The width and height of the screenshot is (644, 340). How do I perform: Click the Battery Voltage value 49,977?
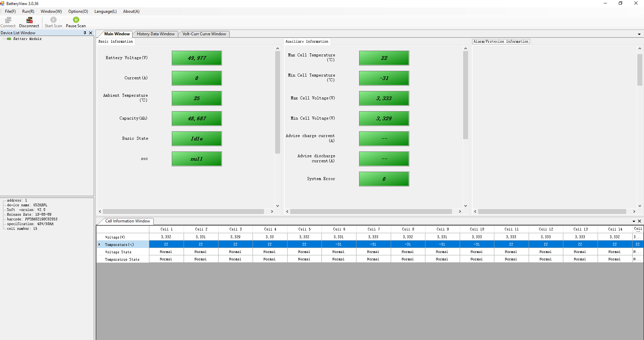tap(197, 58)
